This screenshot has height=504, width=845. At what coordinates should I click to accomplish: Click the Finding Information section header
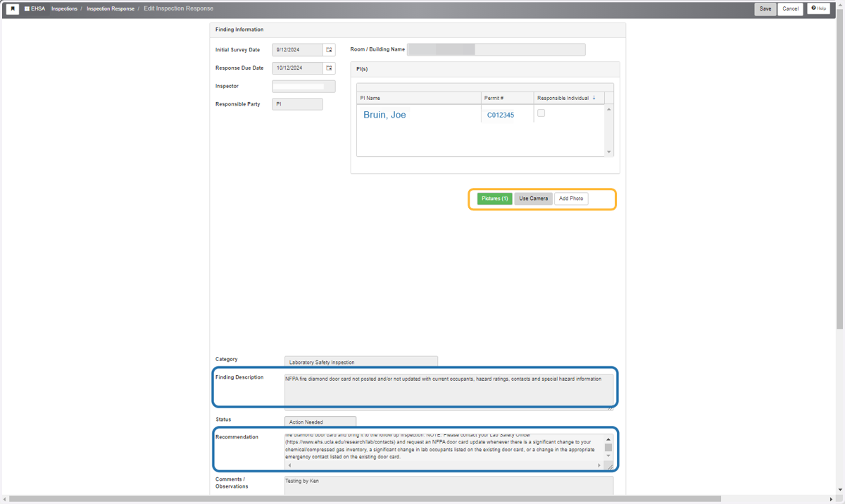(418, 30)
